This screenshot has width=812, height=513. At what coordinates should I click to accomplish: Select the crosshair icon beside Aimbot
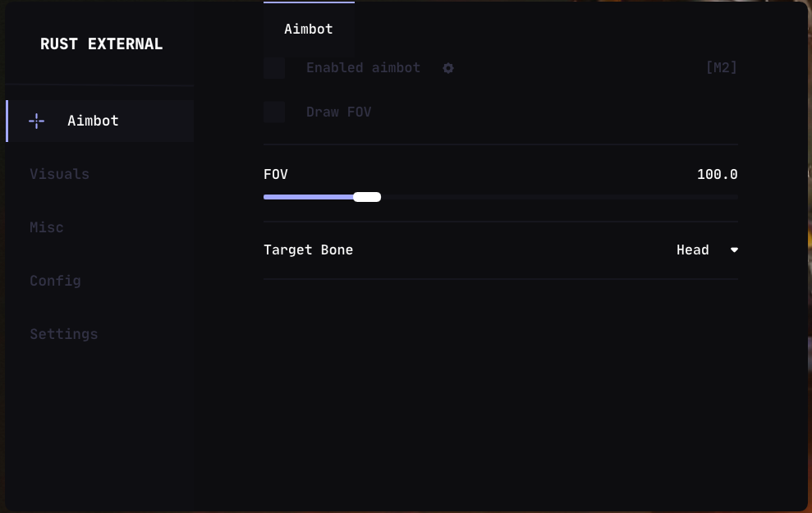pyautogui.click(x=36, y=121)
